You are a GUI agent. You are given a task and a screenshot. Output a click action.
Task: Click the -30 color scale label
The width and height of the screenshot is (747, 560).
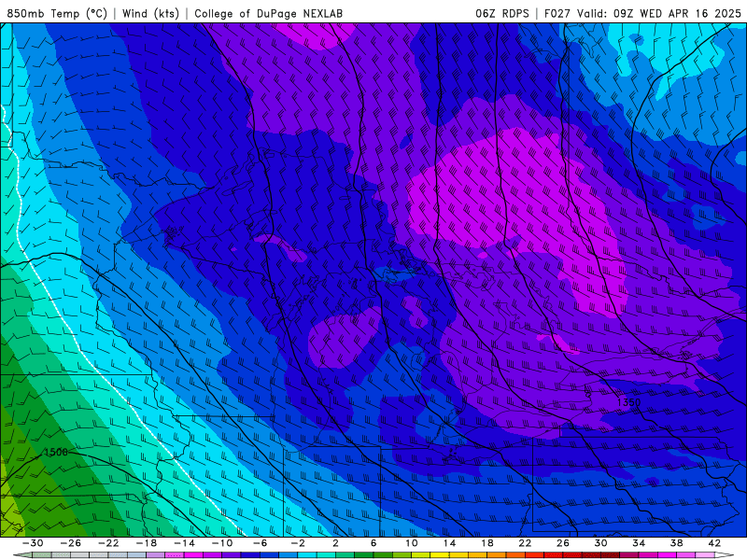tap(33, 543)
